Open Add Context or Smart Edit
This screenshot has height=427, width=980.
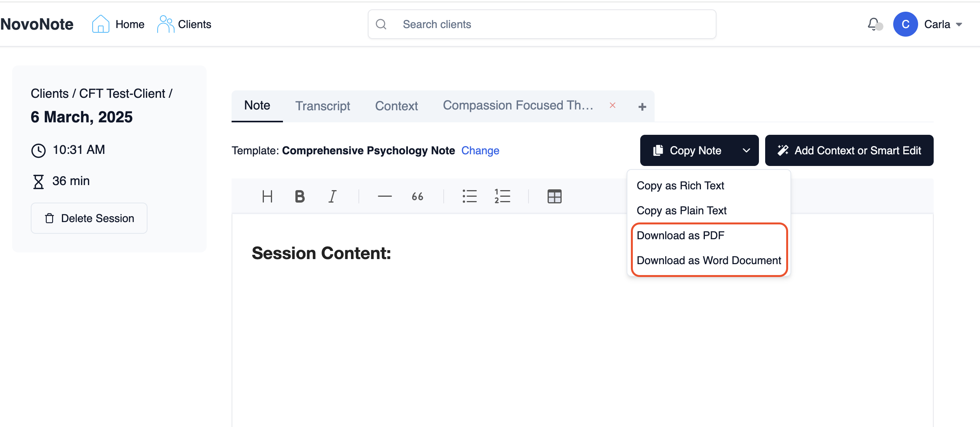849,150
